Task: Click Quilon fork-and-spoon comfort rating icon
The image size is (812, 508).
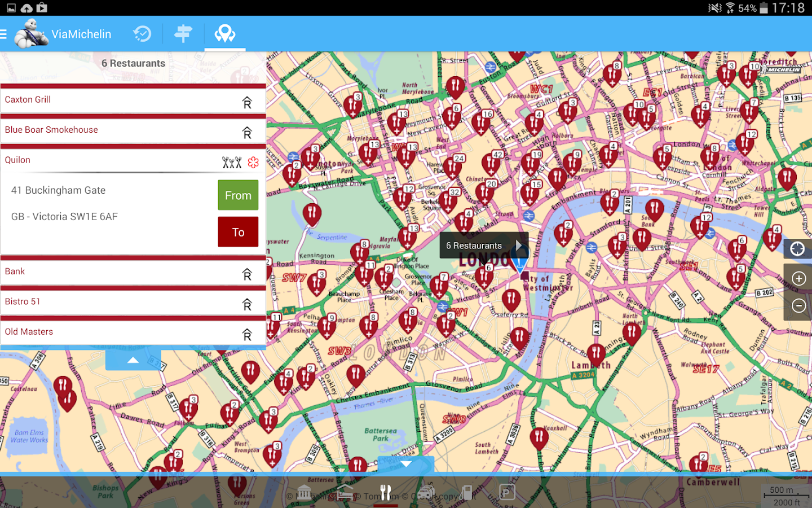Action: (x=232, y=163)
